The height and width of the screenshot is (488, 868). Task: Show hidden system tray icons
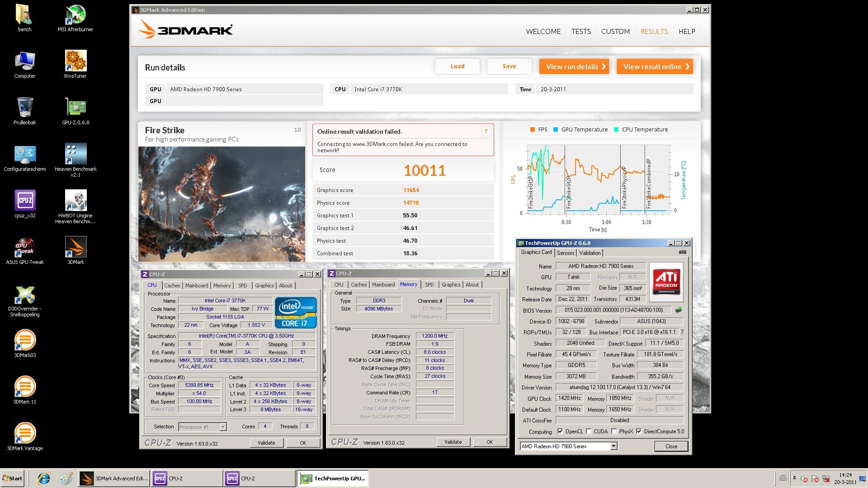pos(794,478)
